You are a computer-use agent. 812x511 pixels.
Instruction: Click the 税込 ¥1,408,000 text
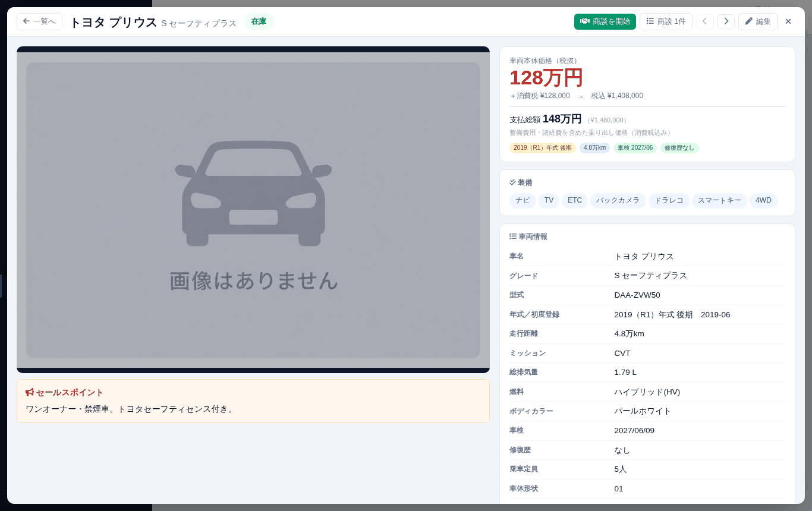pos(617,96)
